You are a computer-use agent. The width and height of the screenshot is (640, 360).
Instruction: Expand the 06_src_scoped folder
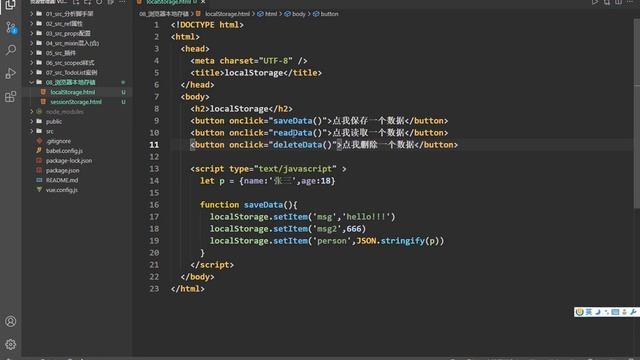[x=31, y=62]
